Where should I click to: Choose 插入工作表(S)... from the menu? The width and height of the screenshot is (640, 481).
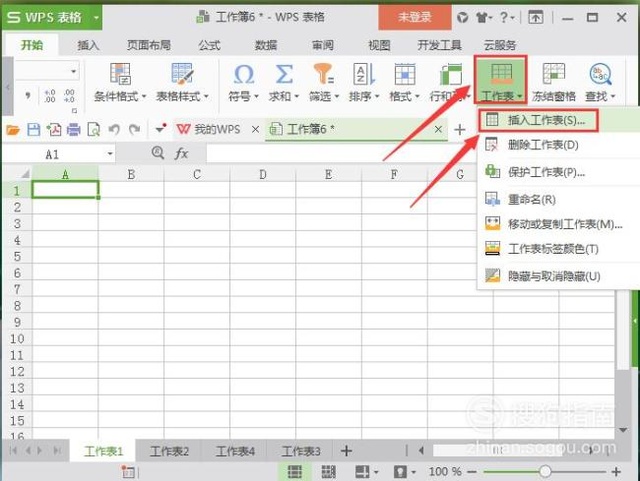click(x=558, y=120)
